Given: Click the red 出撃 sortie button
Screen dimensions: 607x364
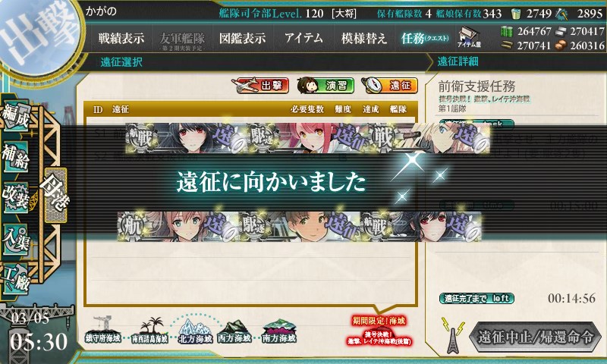Looking at the screenshot, I should (x=261, y=86).
